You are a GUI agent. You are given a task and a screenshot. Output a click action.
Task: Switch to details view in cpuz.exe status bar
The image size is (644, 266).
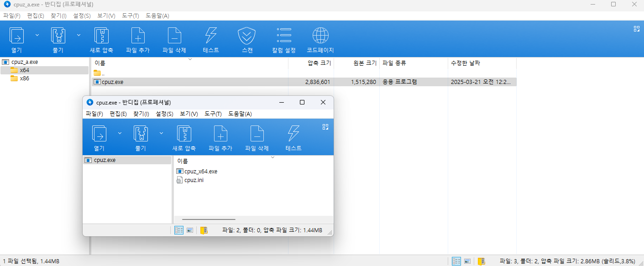coord(179,230)
